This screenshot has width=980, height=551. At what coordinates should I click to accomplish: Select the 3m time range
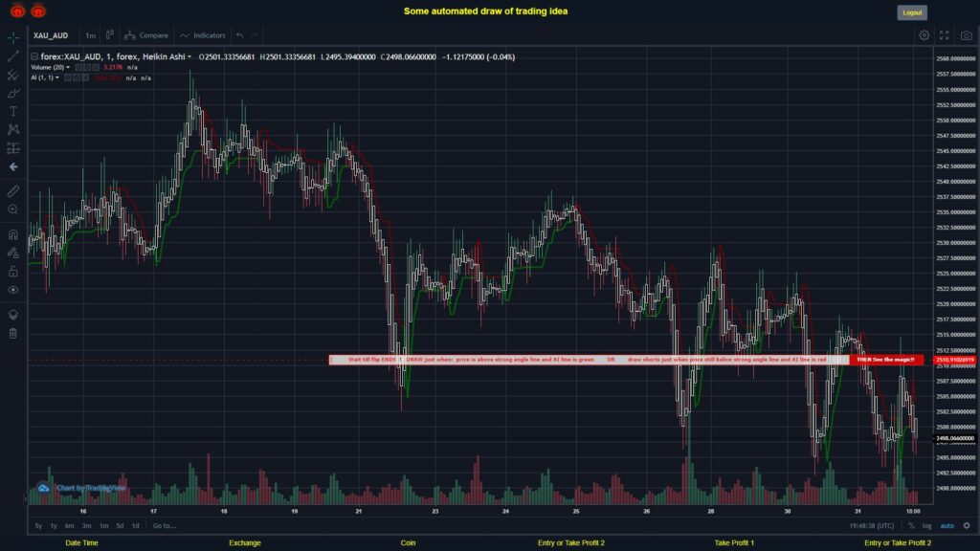tap(87, 526)
